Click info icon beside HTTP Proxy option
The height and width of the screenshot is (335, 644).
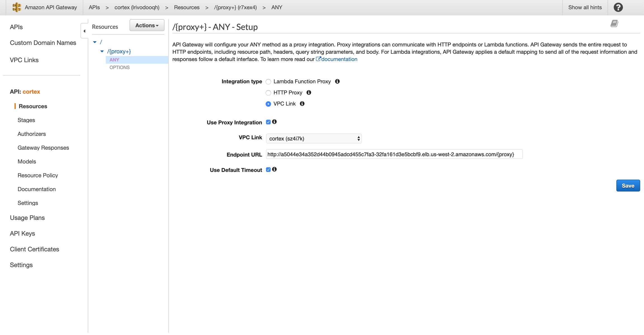[309, 93]
